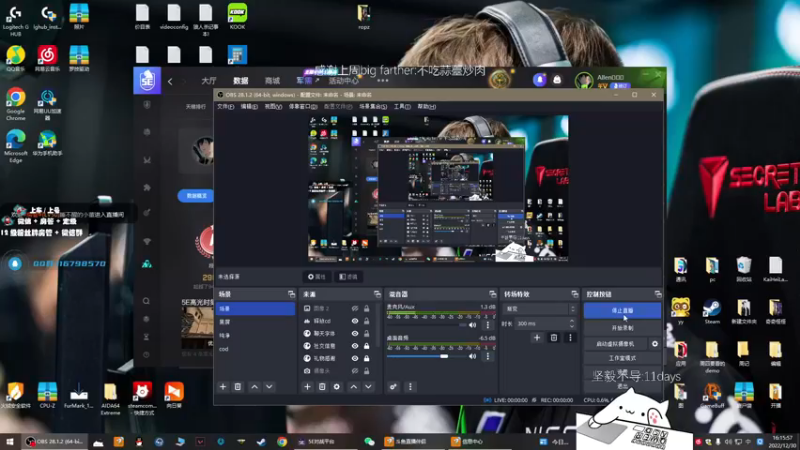Open 麦克风/Aux channel options dots

(x=488, y=325)
